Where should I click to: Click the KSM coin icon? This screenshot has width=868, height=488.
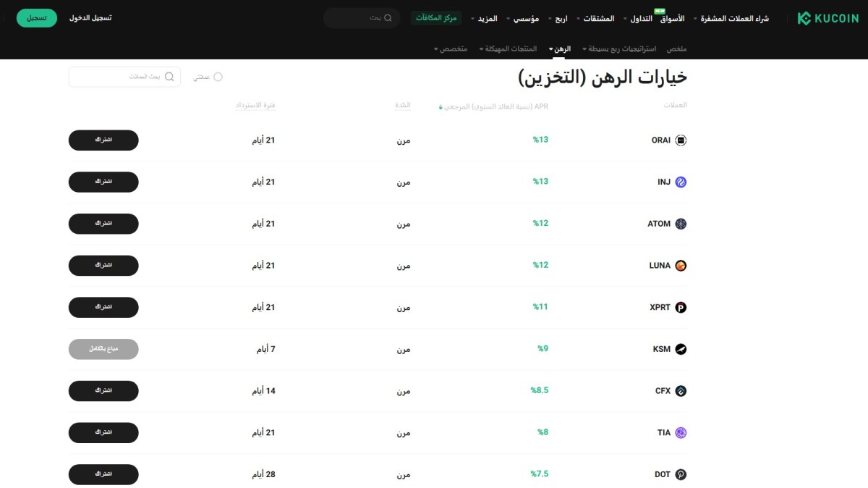tap(681, 350)
